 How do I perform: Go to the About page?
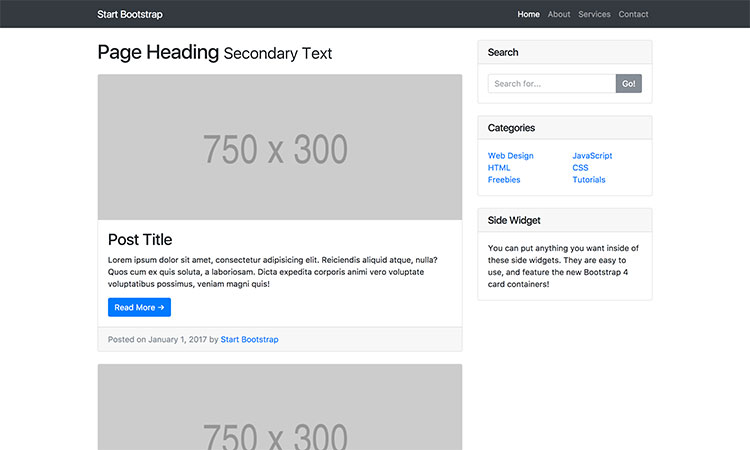(x=559, y=14)
